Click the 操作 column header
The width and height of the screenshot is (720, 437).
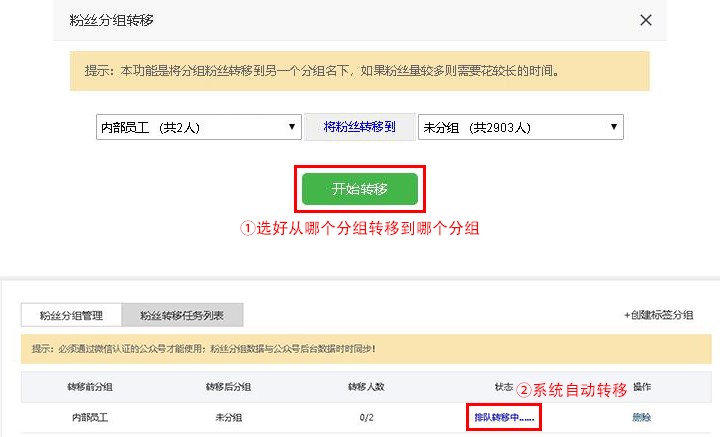click(x=642, y=387)
